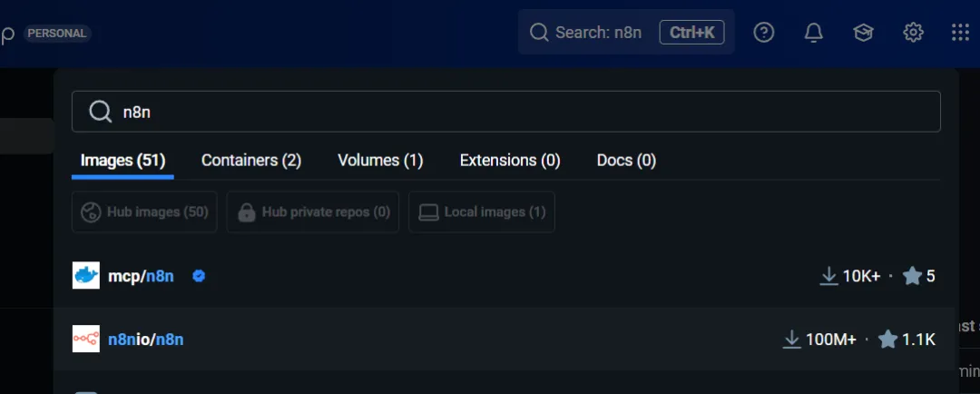Click the 100M+ download count text

(x=831, y=340)
